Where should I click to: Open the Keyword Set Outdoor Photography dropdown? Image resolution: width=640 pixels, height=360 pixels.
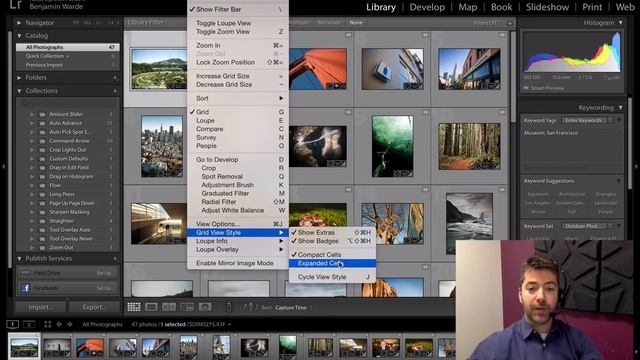pos(587,226)
